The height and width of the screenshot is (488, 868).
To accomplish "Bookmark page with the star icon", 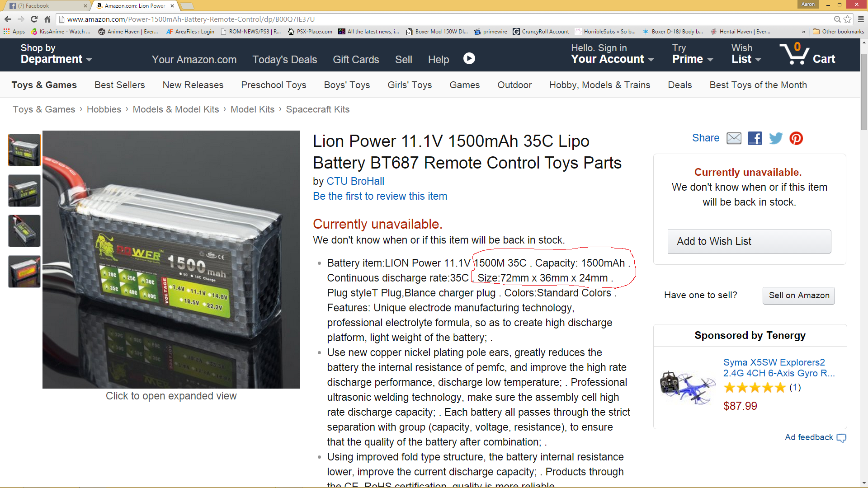I will [x=848, y=19].
